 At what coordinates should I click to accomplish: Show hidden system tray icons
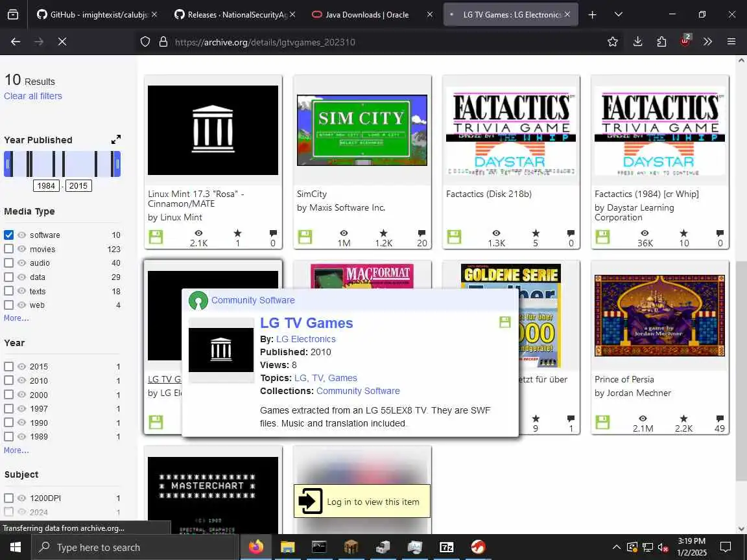616,547
